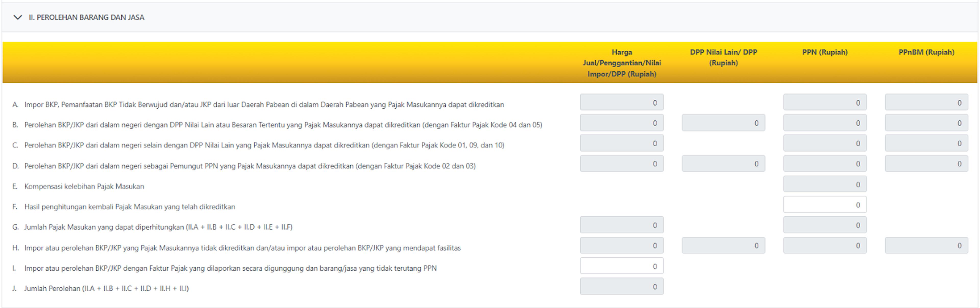
Task: Click row C Harga Jual/DPP field
Action: pyautogui.click(x=622, y=143)
